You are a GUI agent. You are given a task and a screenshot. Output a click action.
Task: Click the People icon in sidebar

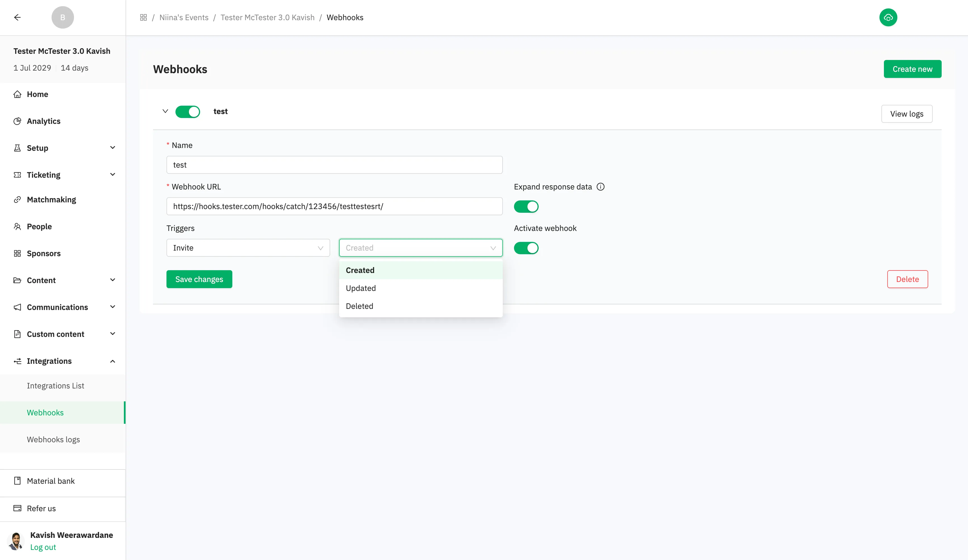pyautogui.click(x=17, y=227)
